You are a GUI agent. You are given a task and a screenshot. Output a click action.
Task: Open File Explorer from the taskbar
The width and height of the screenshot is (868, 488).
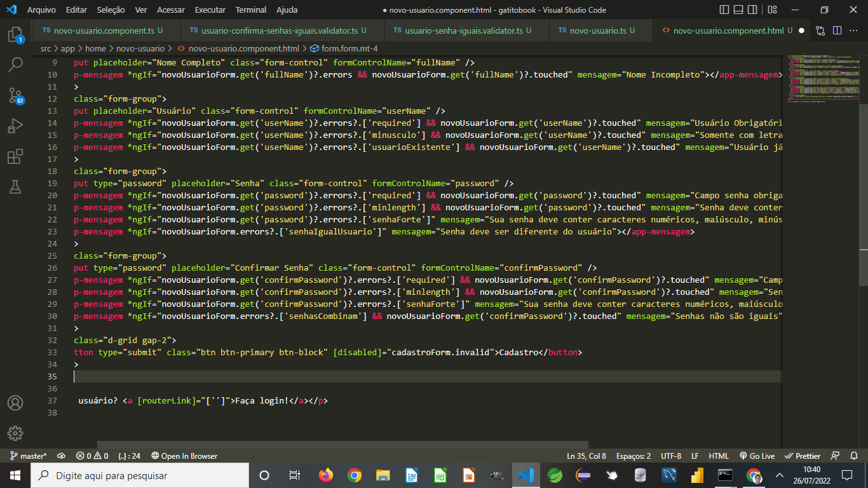click(383, 475)
